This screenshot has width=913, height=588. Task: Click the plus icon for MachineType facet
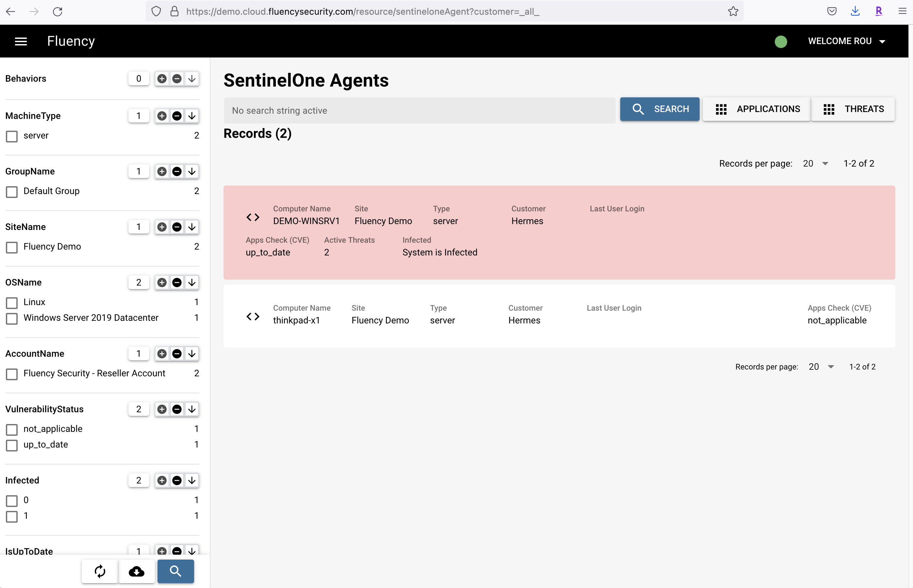click(162, 116)
